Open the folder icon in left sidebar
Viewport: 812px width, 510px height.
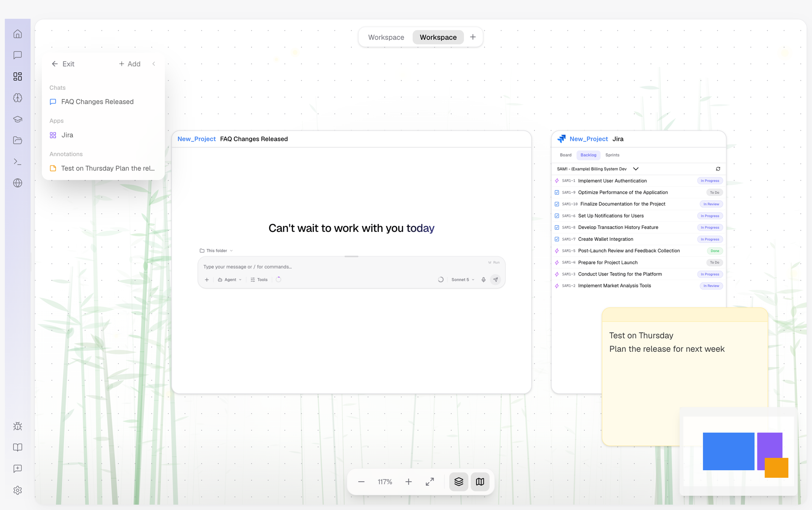coord(17,140)
